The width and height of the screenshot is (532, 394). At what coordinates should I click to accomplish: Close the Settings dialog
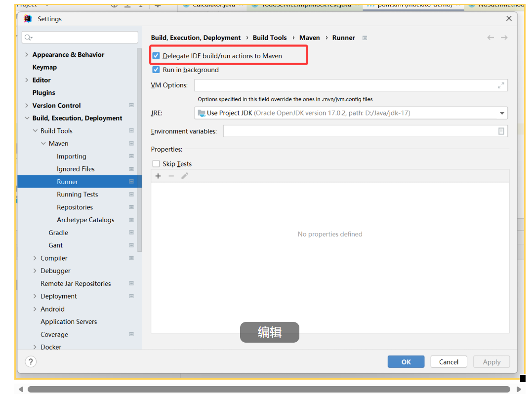click(509, 19)
